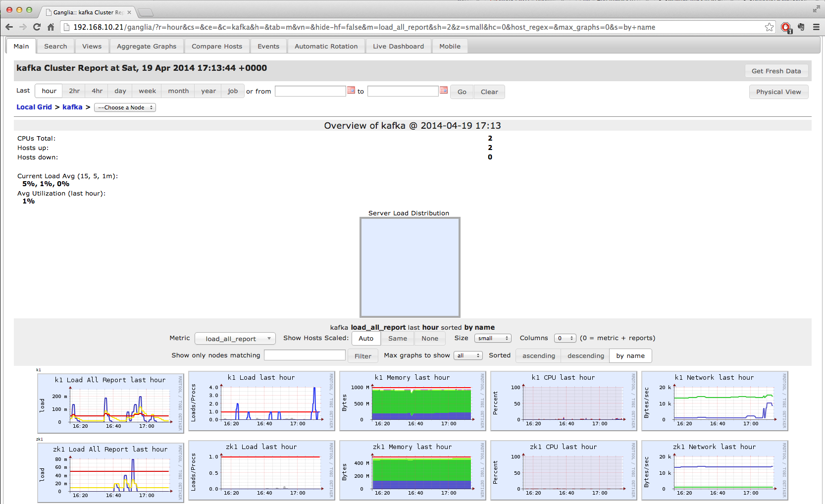
Task: Select the 'week' time range
Action: [147, 91]
